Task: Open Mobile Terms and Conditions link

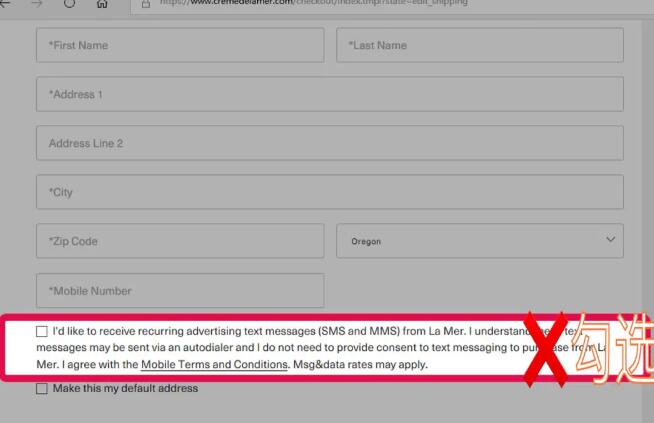Action: (x=214, y=364)
